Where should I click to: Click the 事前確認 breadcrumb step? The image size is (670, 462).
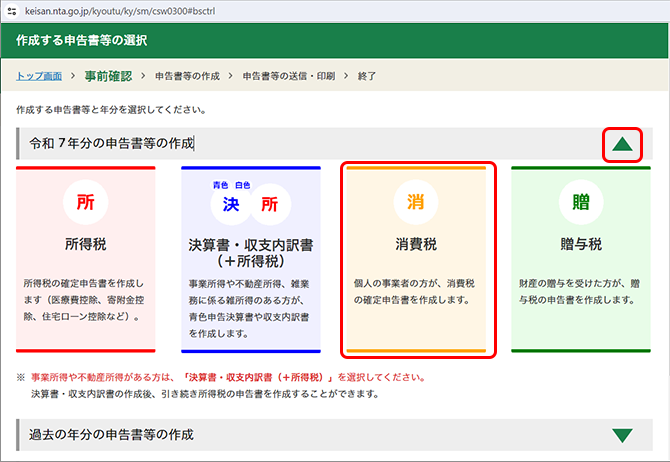click(108, 76)
